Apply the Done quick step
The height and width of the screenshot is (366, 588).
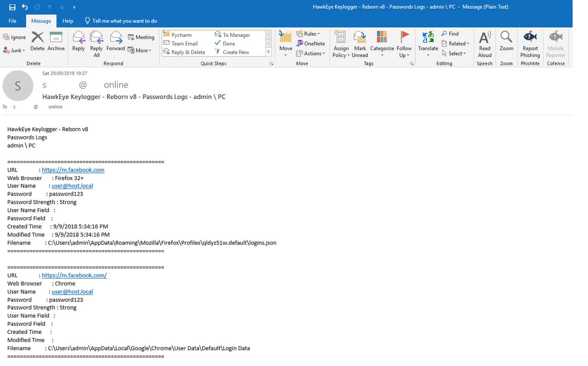(x=225, y=44)
